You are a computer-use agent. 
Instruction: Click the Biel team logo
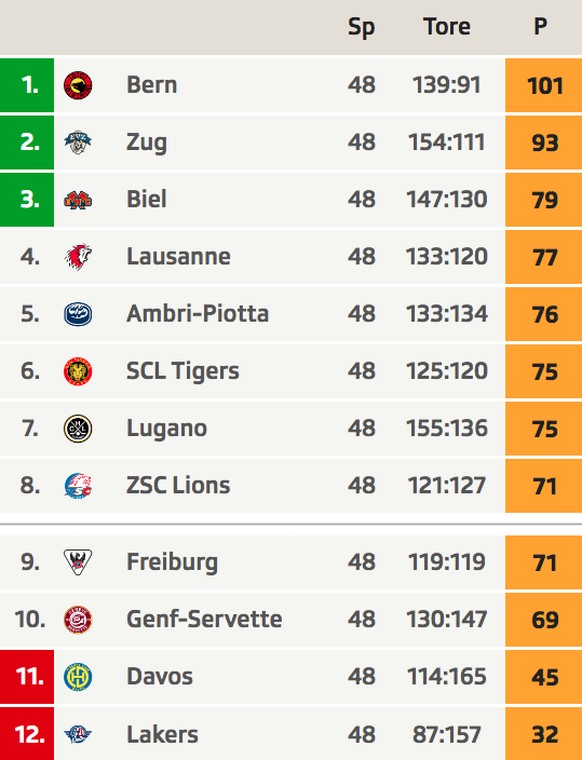(x=78, y=200)
